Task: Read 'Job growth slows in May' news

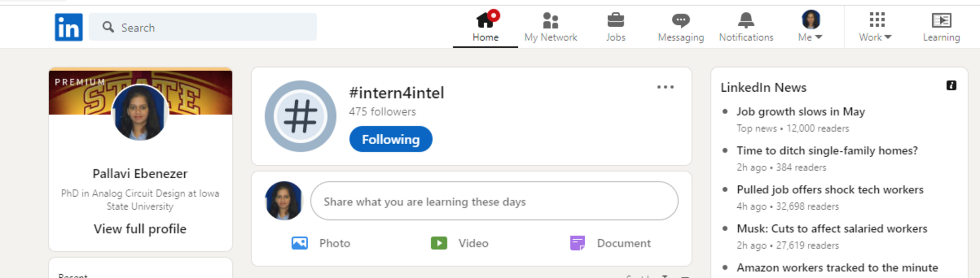Action: point(801,112)
